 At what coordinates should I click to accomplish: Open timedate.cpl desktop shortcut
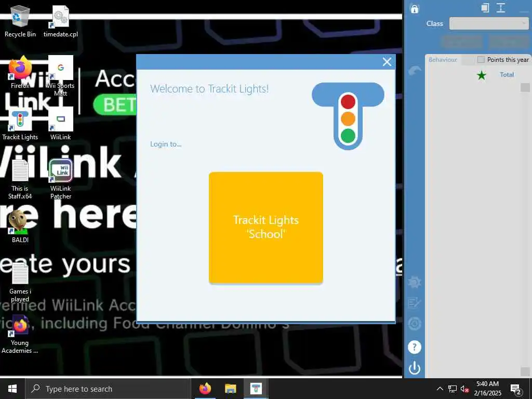click(x=61, y=21)
